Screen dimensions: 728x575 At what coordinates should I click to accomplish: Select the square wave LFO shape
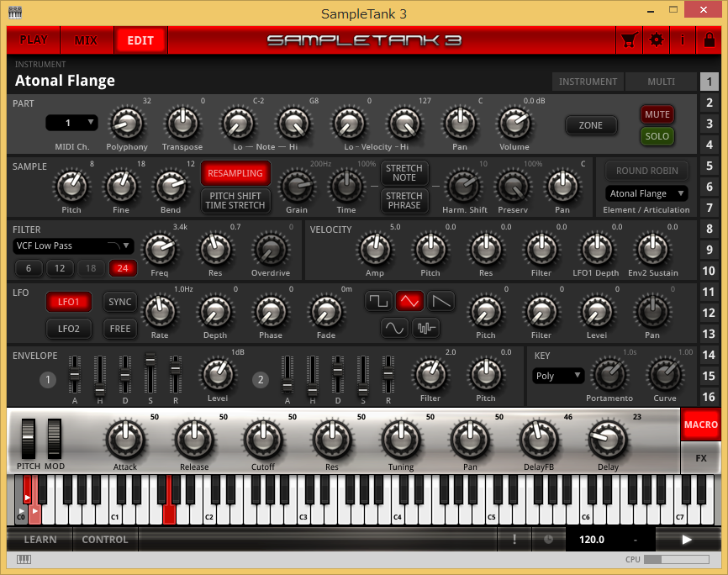pos(378,302)
